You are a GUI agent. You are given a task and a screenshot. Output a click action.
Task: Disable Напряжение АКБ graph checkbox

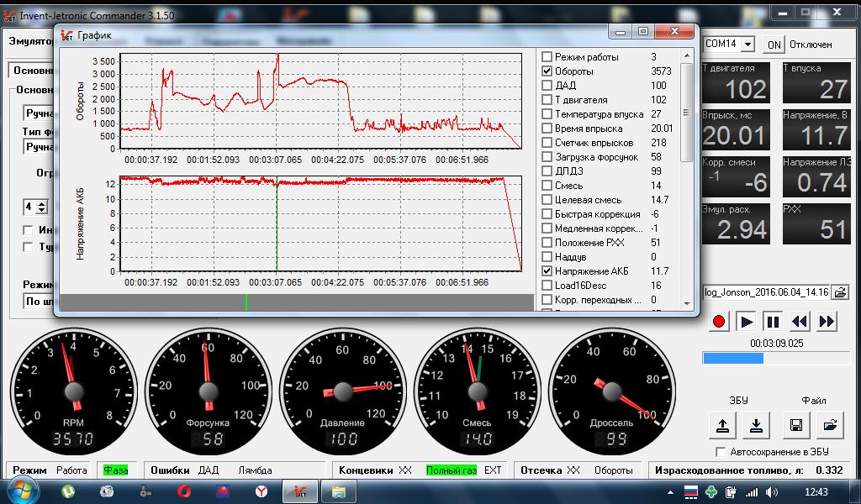pos(547,271)
